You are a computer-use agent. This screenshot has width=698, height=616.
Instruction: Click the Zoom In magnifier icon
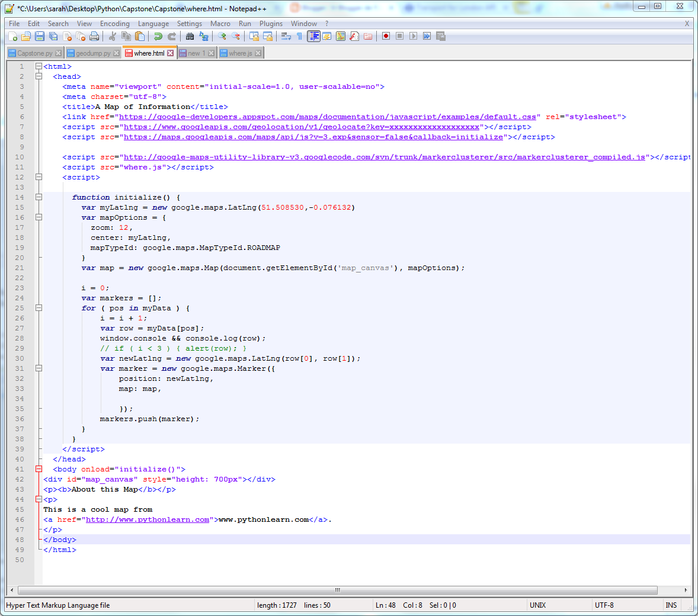[222, 37]
